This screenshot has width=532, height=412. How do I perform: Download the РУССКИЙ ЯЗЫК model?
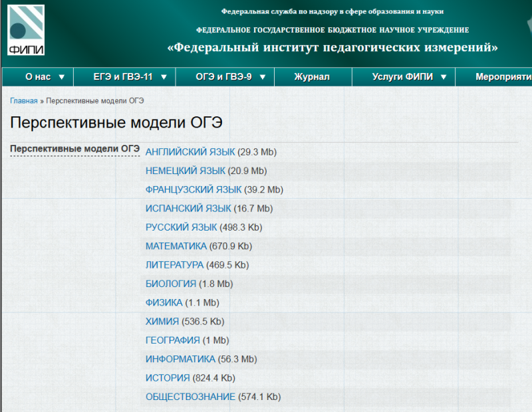pos(181,227)
